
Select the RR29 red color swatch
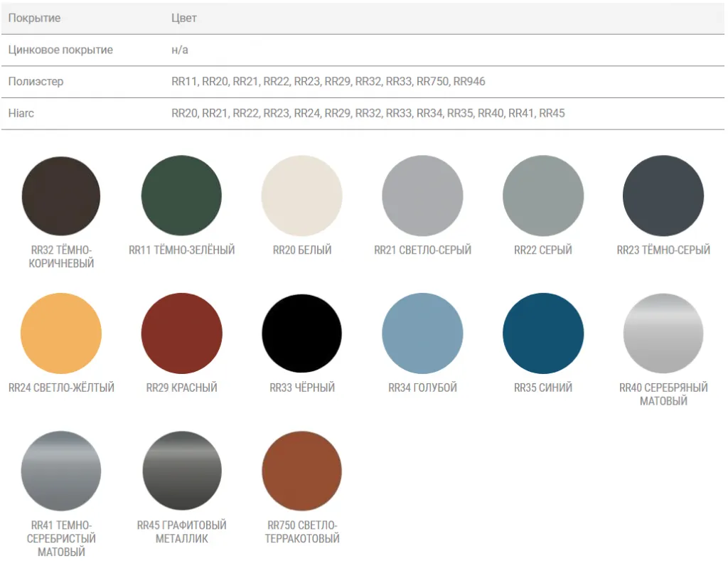[x=181, y=333]
